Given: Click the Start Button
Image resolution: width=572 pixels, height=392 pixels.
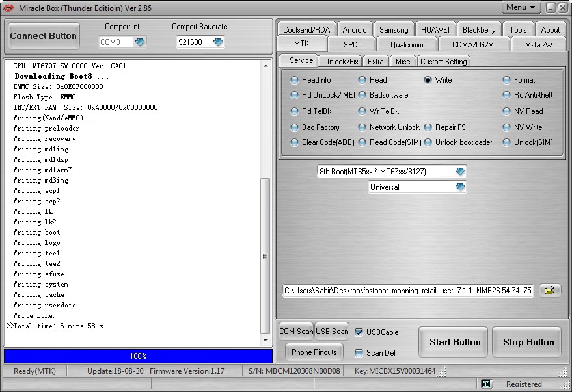Looking at the screenshot, I should [x=453, y=342].
